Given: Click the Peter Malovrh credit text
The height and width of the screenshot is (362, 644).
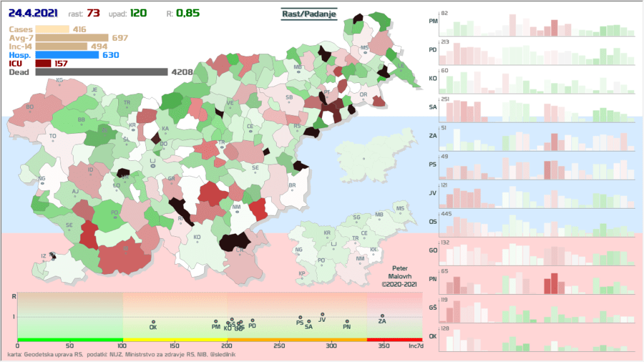Looking at the screenshot, I should click(400, 276).
